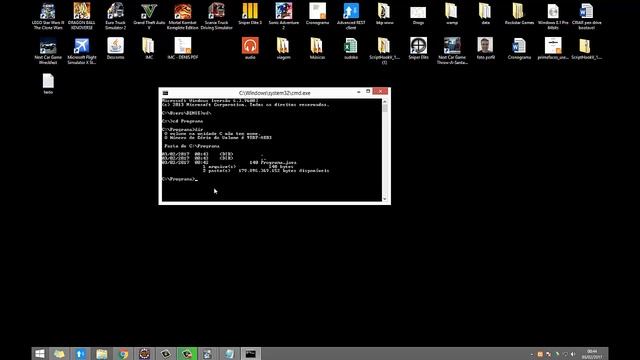Select the IMC folder on desktop
640x360 pixels.
click(149, 49)
